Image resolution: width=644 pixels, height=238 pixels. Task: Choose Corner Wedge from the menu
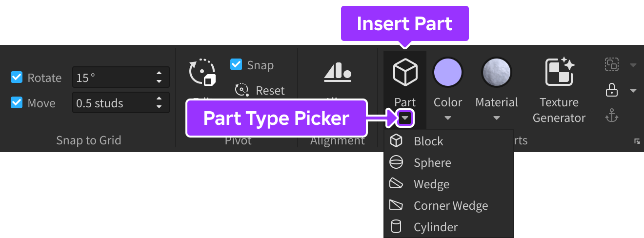click(451, 206)
